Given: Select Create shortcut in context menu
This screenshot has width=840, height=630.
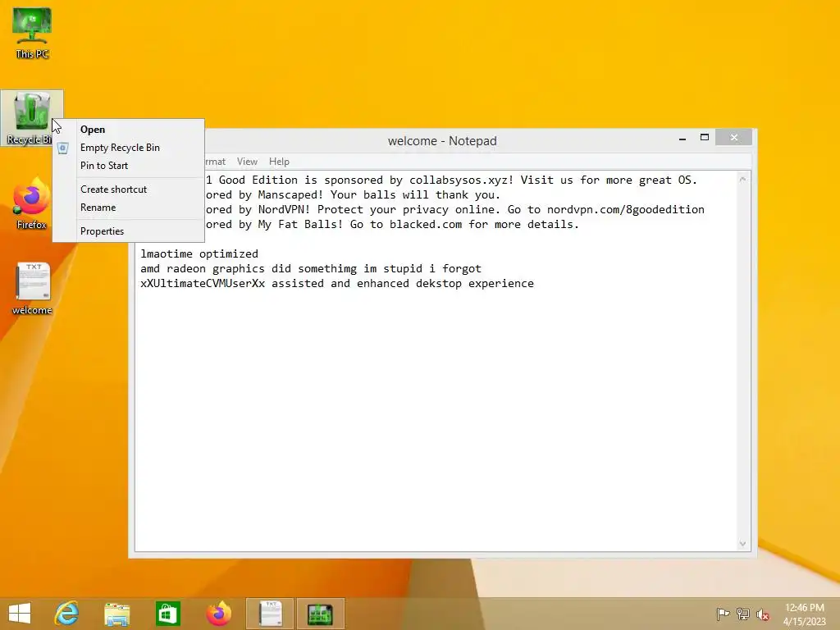Looking at the screenshot, I should (128, 189).
